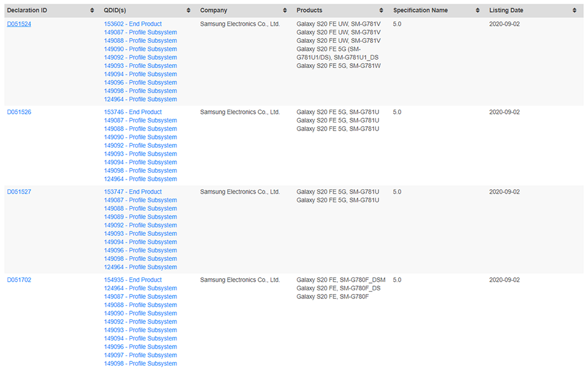
Task: Select text Galaxy S20 FE 5G, SM-G781W
Action: click(338, 66)
